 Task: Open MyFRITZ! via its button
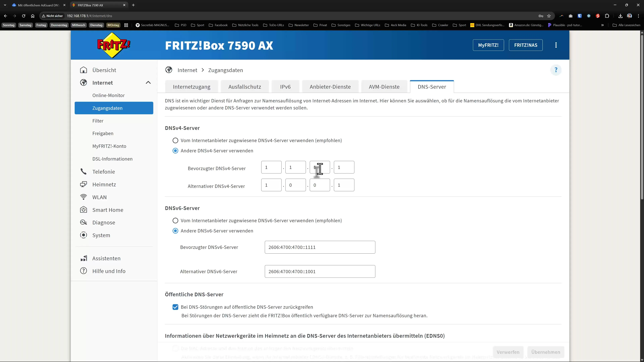coord(488,45)
